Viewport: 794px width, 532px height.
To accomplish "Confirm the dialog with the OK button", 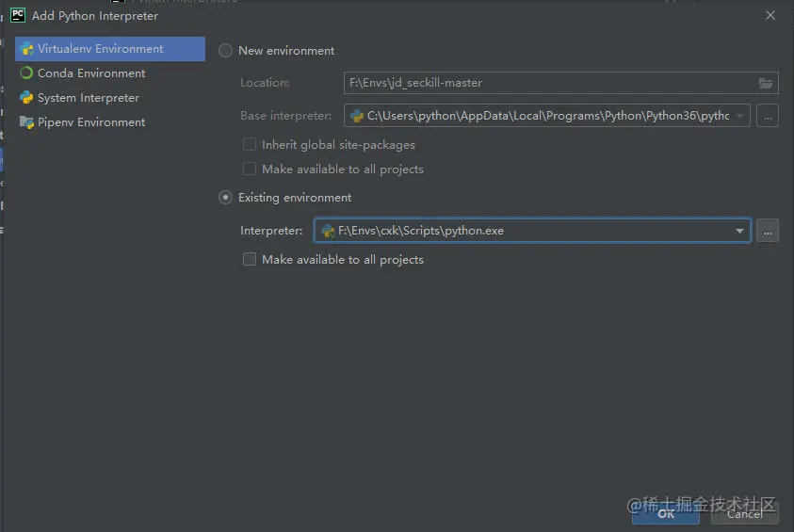I will (666, 514).
